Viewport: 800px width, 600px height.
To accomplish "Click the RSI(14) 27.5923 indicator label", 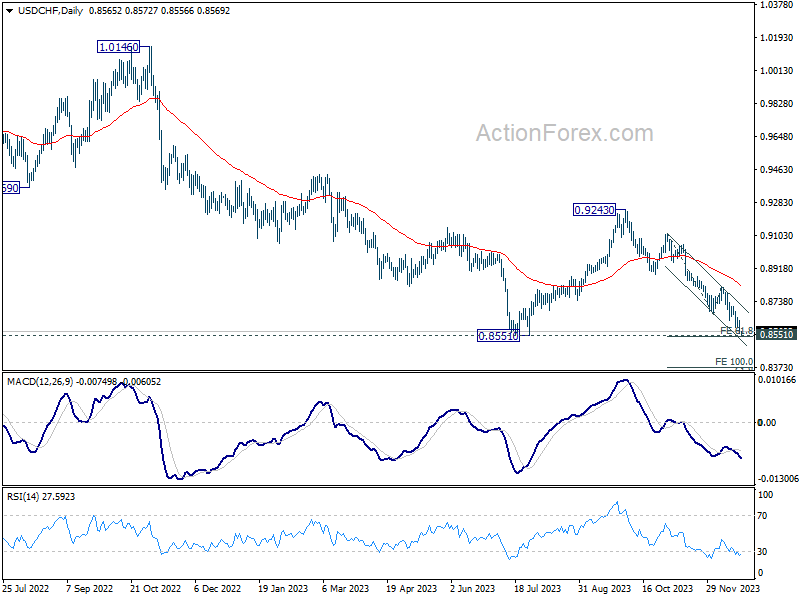I will tap(41, 496).
